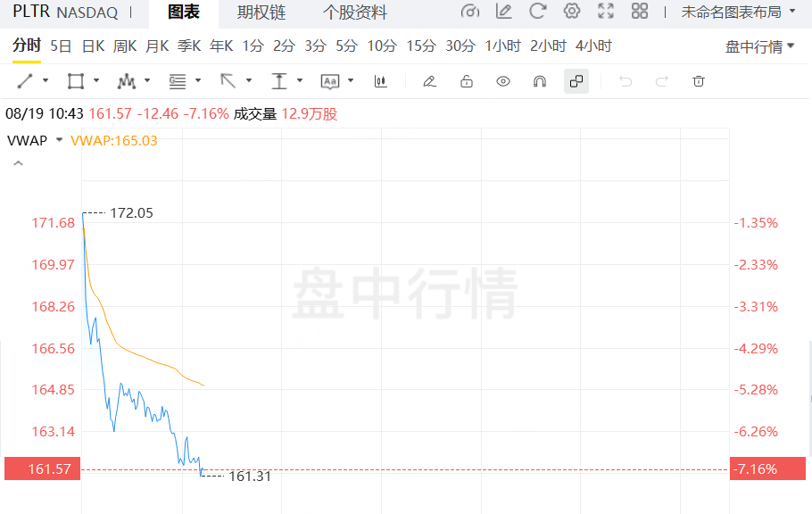Select the 日K timeframe
The height and width of the screenshot is (514, 812).
pos(93,46)
